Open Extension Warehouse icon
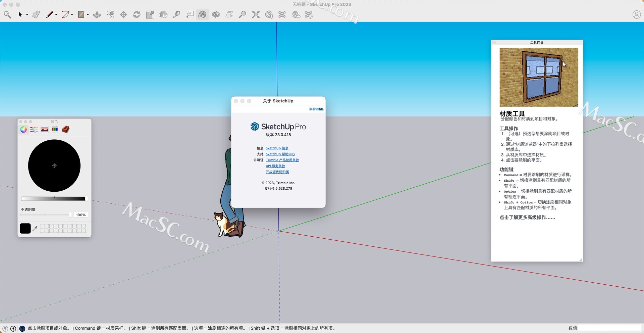The width and height of the screenshot is (644, 333). click(282, 14)
